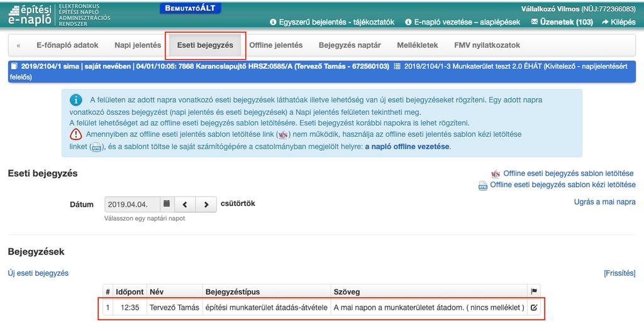Open E-napló vezetése – alaplépések link

pos(467,22)
